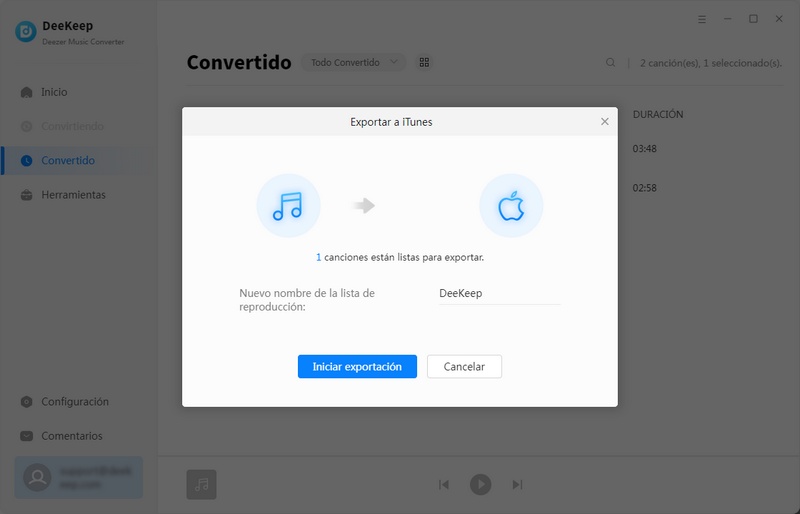Go to the Convirtiendo section
Viewport: 800px width, 514px height.
coord(71,126)
